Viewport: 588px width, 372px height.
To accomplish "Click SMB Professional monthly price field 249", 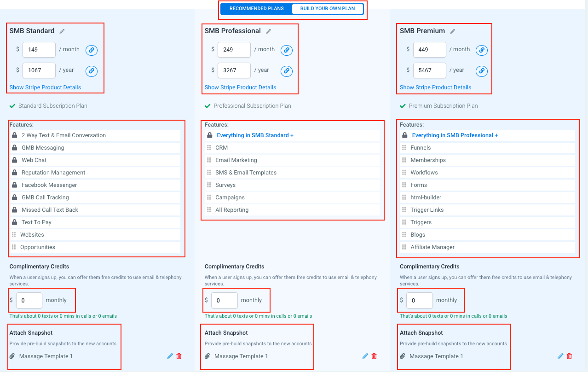I will (234, 50).
